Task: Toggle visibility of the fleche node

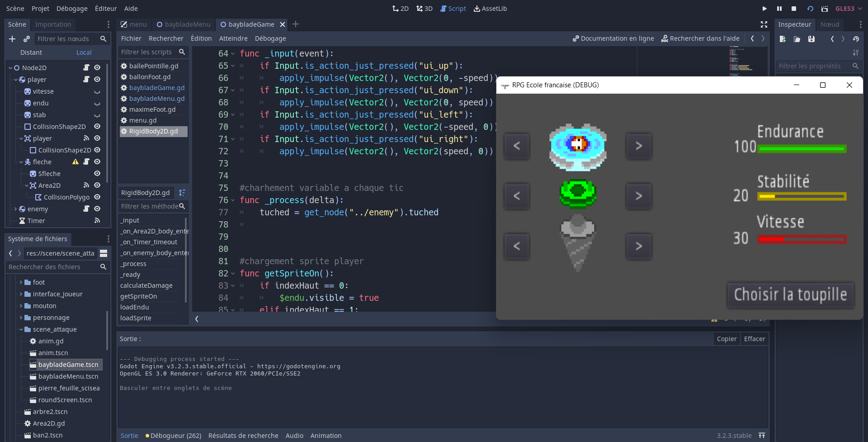Action: pos(97,162)
